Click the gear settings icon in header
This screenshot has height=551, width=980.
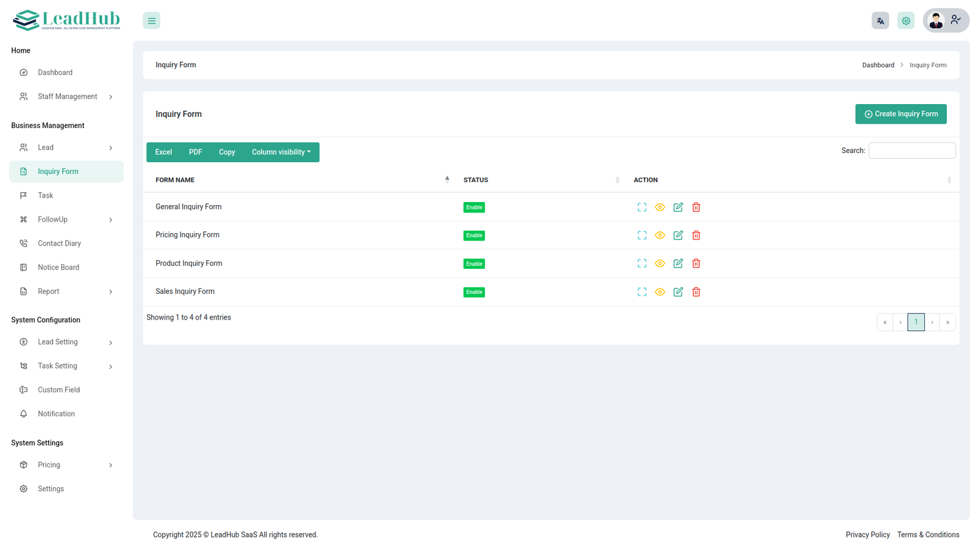(x=905, y=21)
